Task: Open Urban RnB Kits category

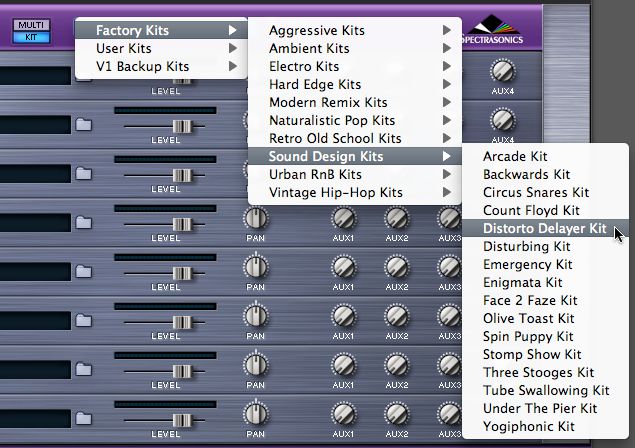Action: pyautogui.click(x=355, y=174)
